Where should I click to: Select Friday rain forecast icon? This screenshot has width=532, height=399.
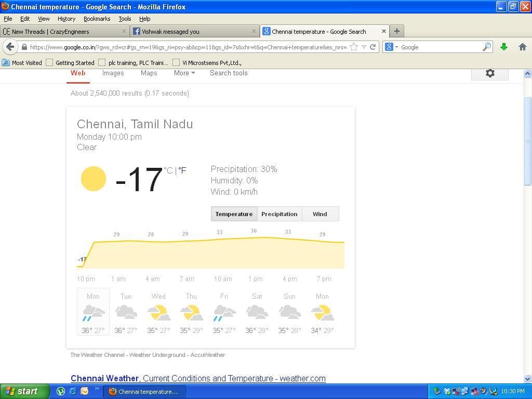[x=224, y=312]
